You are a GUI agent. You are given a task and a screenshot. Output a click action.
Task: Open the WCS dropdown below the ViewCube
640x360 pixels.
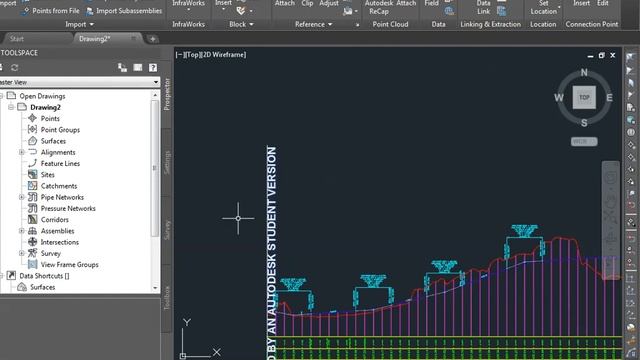(x=584, y=142)
